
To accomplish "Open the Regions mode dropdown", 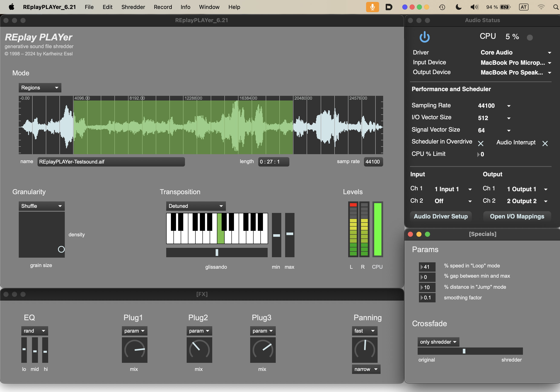I will [40, 88].
